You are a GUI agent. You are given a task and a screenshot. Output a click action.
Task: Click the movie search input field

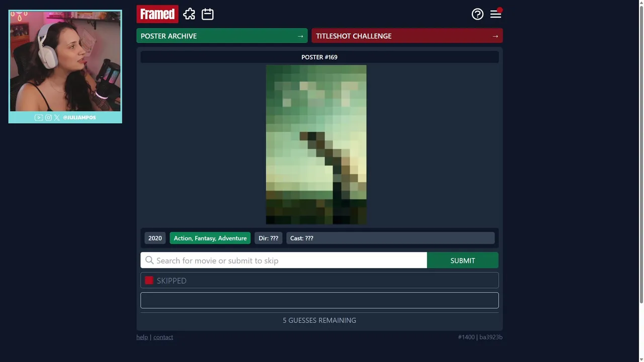tap(284, 260)
